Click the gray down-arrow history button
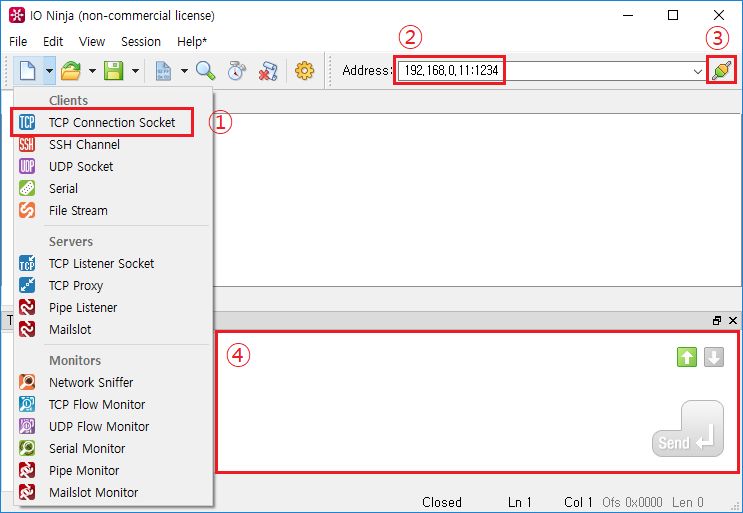743x513 pixels. (x=714, y=357)
